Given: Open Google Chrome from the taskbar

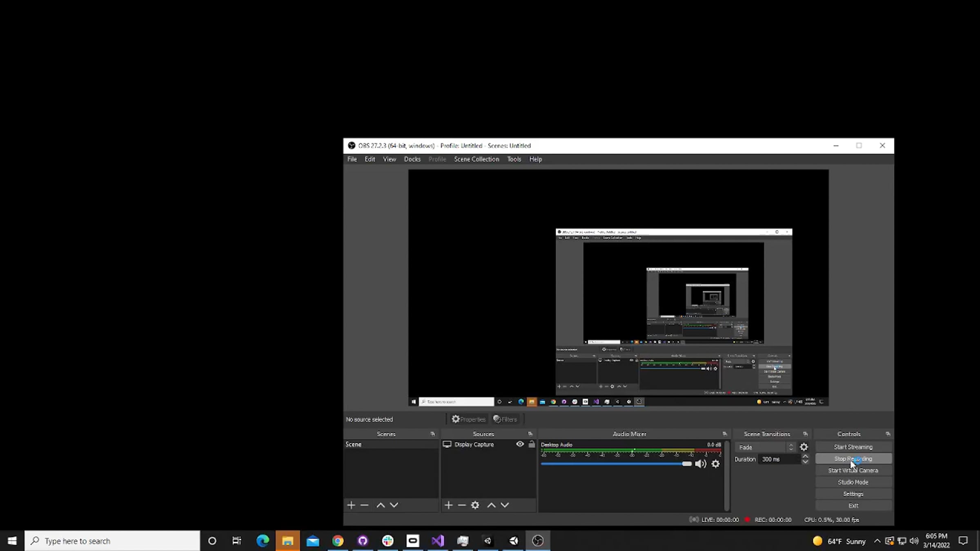Looking at the screenshot, I should pyautogui.click(x=338, y=541).
